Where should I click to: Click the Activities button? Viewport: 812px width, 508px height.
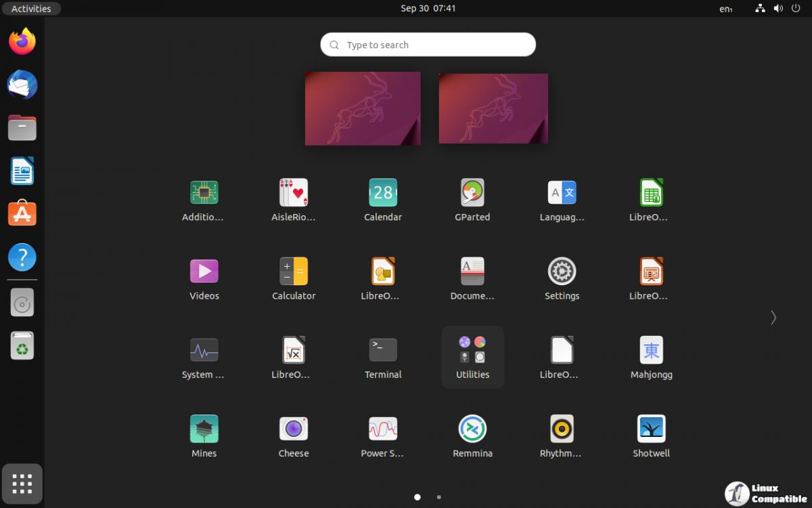point(31,9)
